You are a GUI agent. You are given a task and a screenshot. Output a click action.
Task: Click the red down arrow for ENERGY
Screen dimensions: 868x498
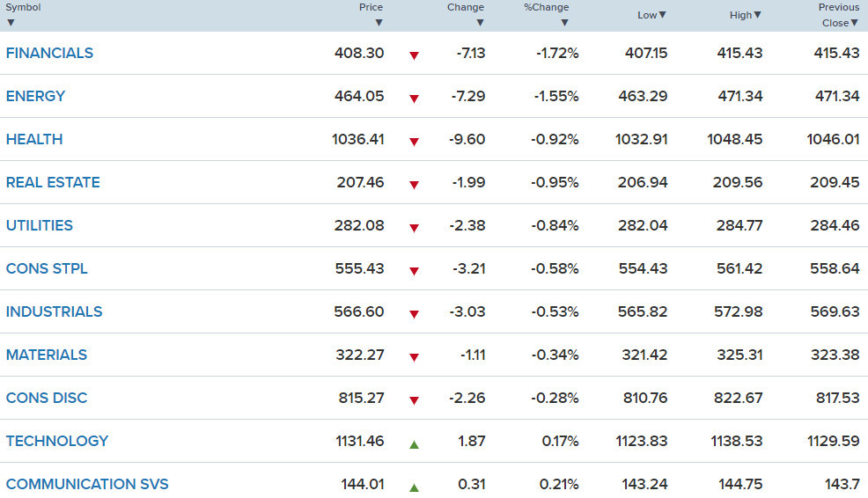(x=414, y=99)
